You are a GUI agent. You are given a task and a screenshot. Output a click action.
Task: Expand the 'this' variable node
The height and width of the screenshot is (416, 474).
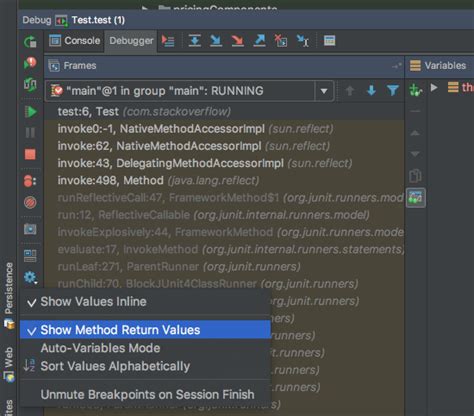[434, 88]
